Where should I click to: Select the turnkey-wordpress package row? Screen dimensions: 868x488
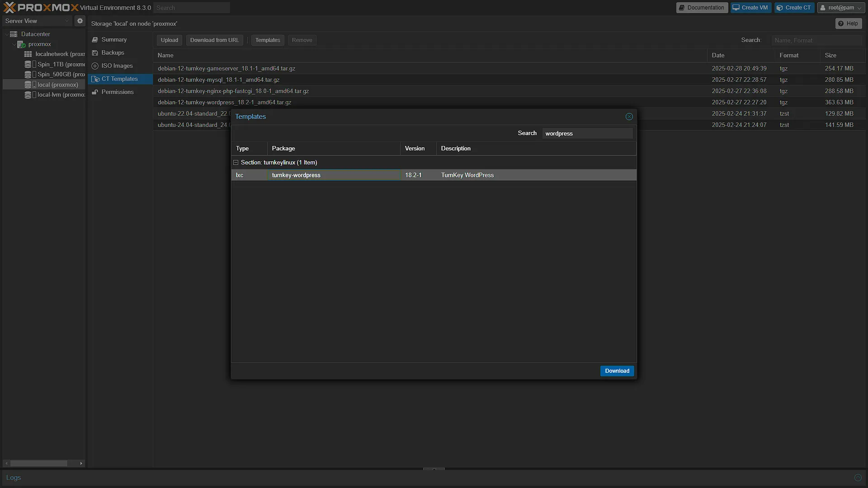click(434, 175)
